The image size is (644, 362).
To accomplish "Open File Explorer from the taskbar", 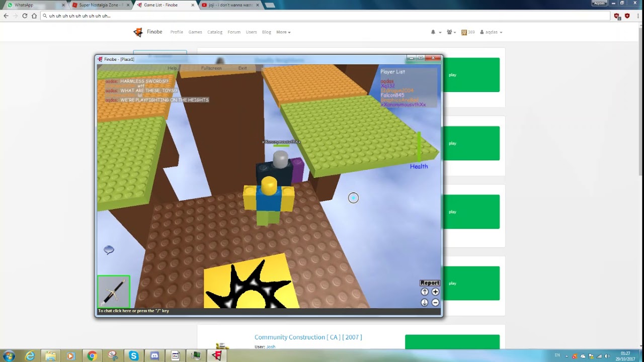I will click(x=51, y=356).
